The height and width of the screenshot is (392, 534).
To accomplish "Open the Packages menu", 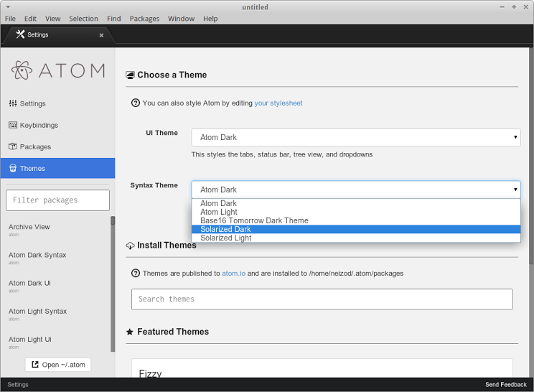I will point(144,19).
